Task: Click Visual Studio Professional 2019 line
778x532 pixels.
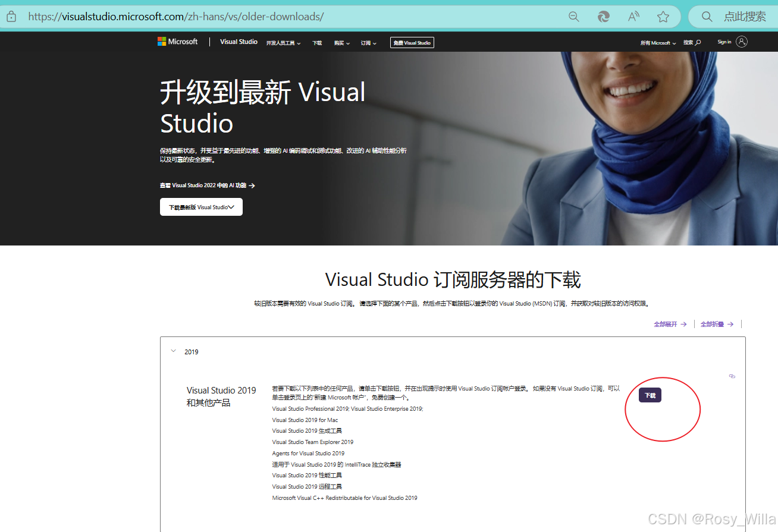Action: (x=347, y=409)
